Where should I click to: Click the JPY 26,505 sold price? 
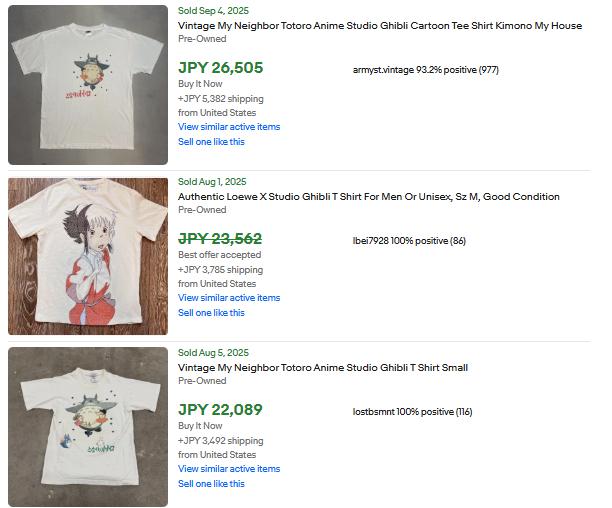click(220, 68)
